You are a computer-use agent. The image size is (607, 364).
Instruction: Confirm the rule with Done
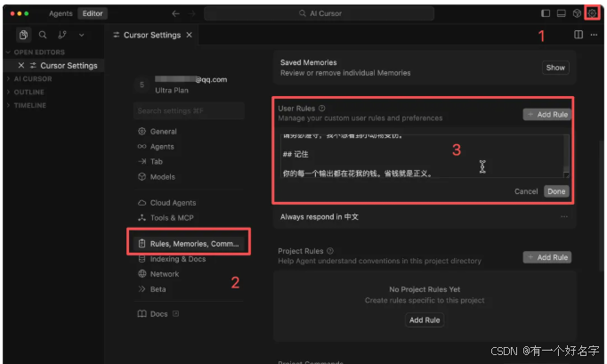(556, 191)
